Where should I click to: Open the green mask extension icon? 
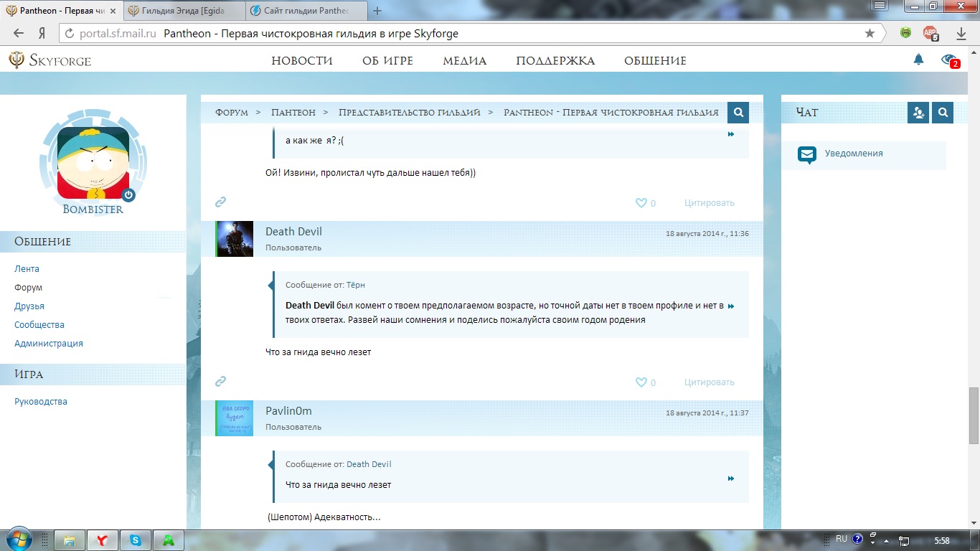pyautogui.click(x=906, y=33)
